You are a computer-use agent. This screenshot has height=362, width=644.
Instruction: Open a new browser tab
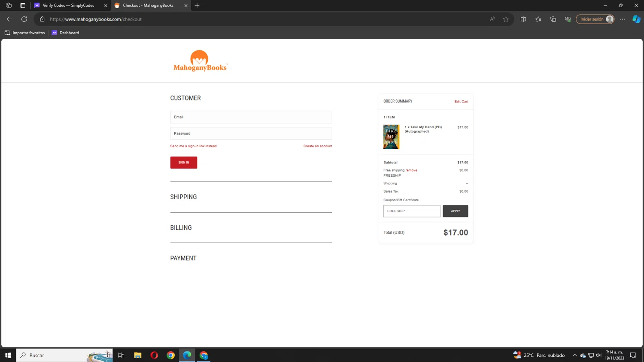click(197, 5)
